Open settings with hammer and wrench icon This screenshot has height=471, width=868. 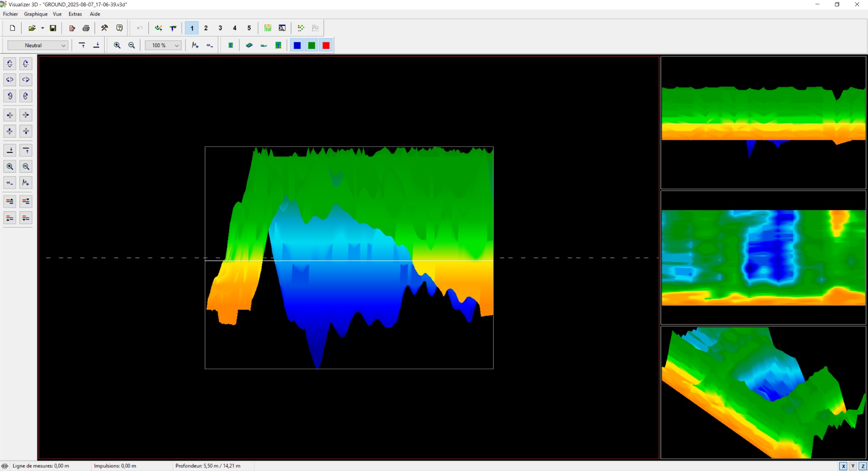[x=104, y=28]
